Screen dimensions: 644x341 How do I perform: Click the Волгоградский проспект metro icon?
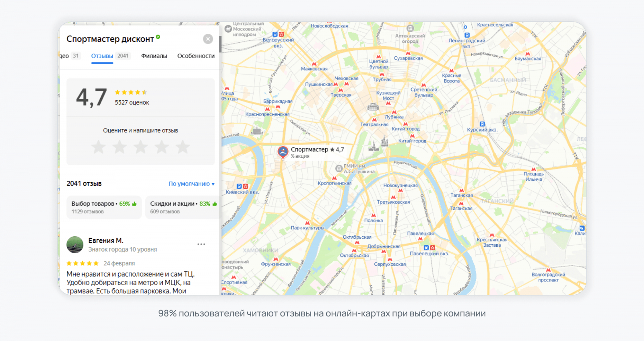click(548, 270)
